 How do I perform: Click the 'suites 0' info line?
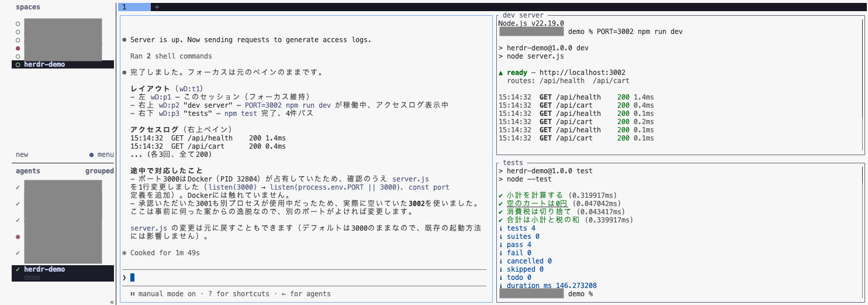pyautogui.click(x=518, y=237)
